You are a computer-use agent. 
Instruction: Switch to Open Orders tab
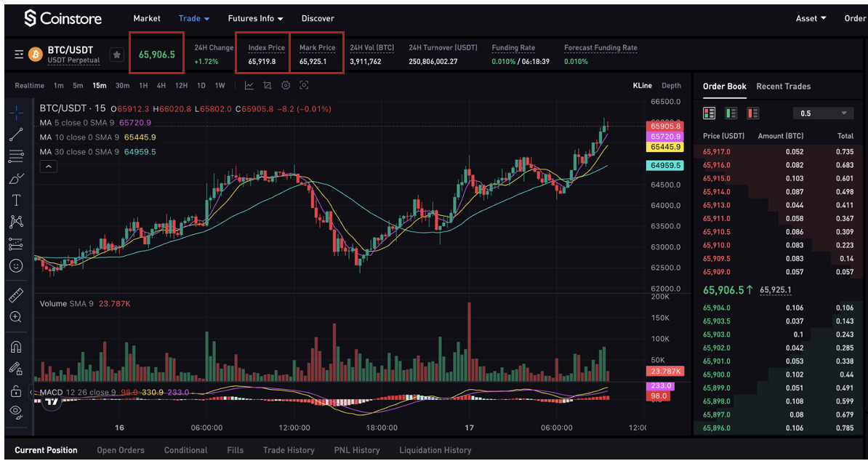click(x=121, y=450)
